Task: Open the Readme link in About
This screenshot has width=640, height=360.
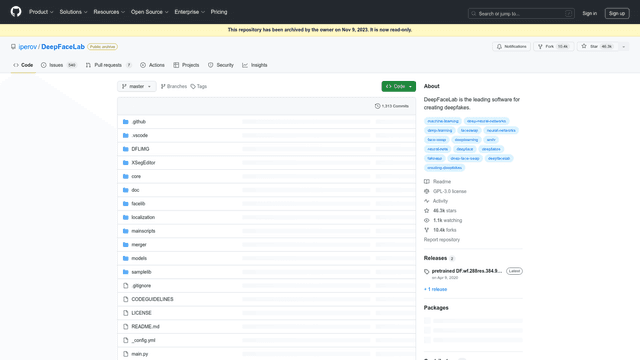Action: coord(438,182)
